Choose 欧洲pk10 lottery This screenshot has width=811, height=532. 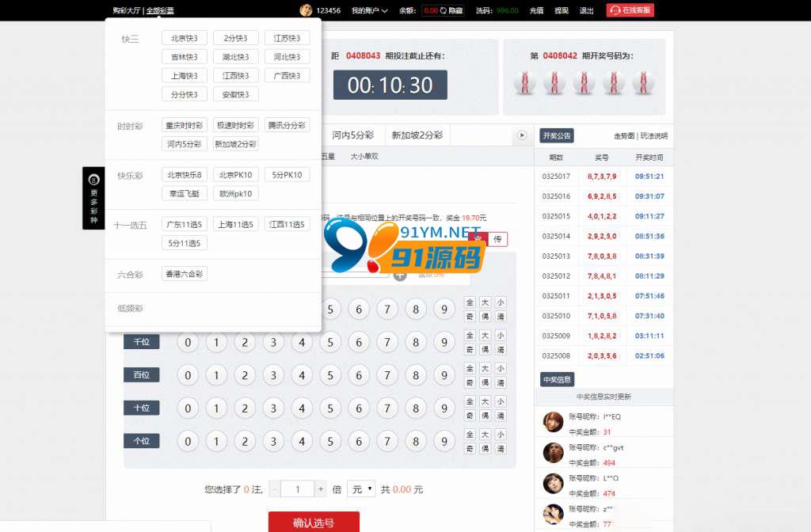[235, 193]
